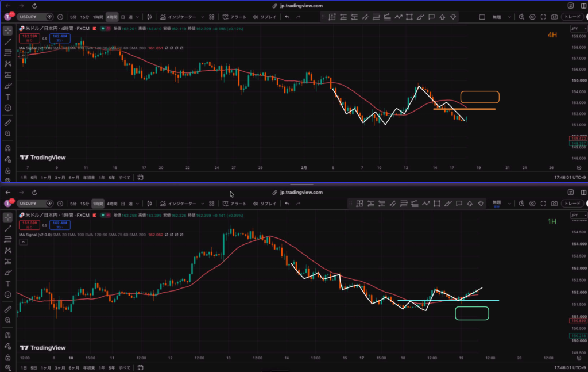The height and width of the screenshot is (372, 588).
Task: Click the red 売り price button in the top window
Action: coord(29,38)
